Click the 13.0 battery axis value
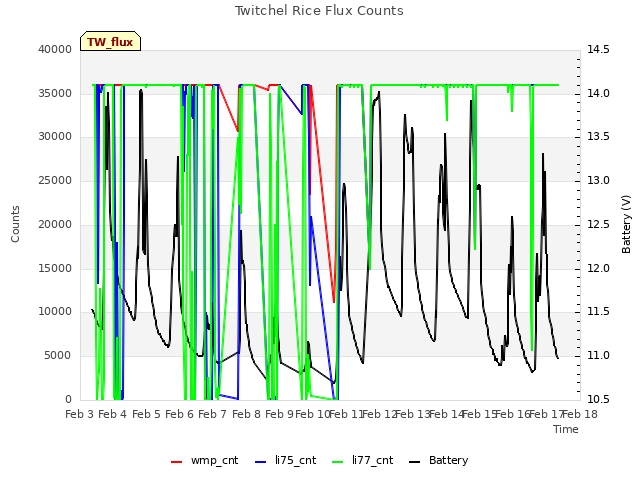 tap(598, 181)
